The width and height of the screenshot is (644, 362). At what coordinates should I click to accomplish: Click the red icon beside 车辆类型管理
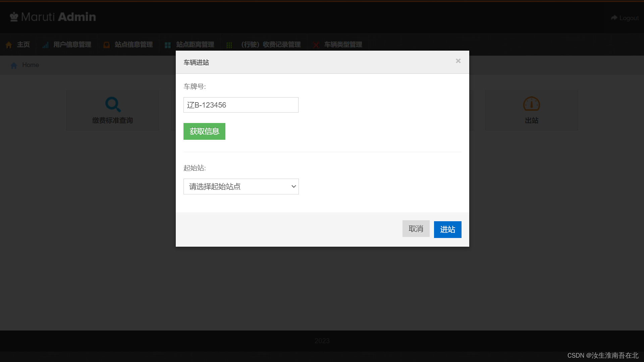pos(316,45)
